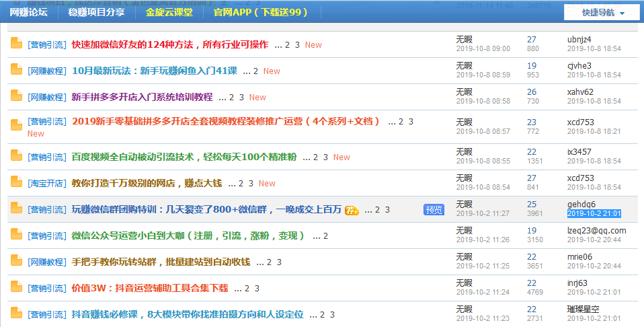Click [网赚教程] tag on 10月最新玩法 row
The width and height of the screenshot is (644, 327).
(x=47, y=71)
